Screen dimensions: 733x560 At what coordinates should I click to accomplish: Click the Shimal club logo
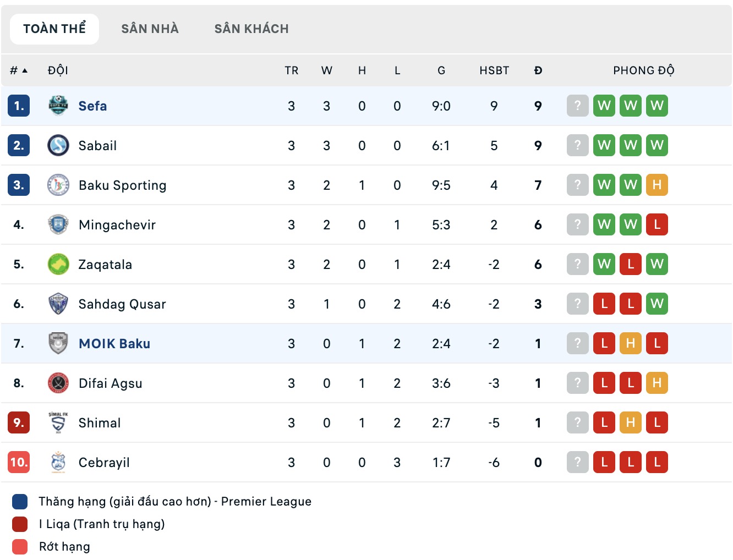coord(58,422)
